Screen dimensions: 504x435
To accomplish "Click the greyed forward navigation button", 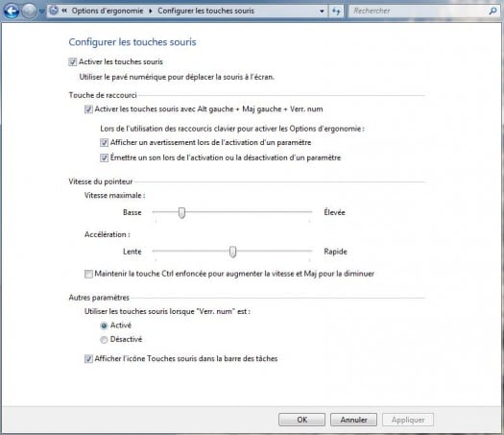I will tap(29, 12).
